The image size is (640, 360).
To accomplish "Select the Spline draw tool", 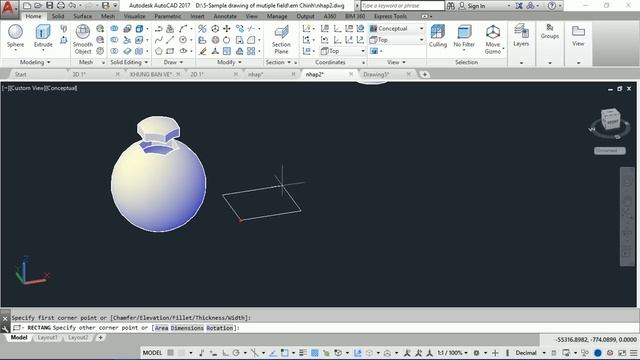I will coord(159,40).
